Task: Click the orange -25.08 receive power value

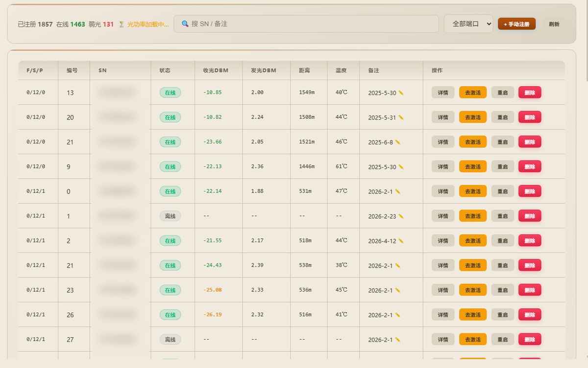Action: coord(212,290)
